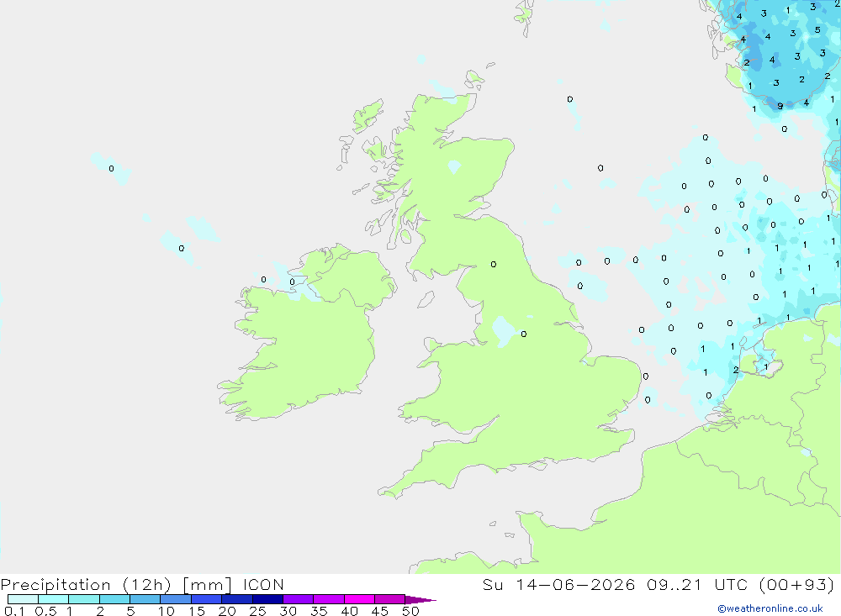Click the '50' legend scale label
Image resolution: width=841 pixels, height=616 pixels.
[x=410, y=611]
